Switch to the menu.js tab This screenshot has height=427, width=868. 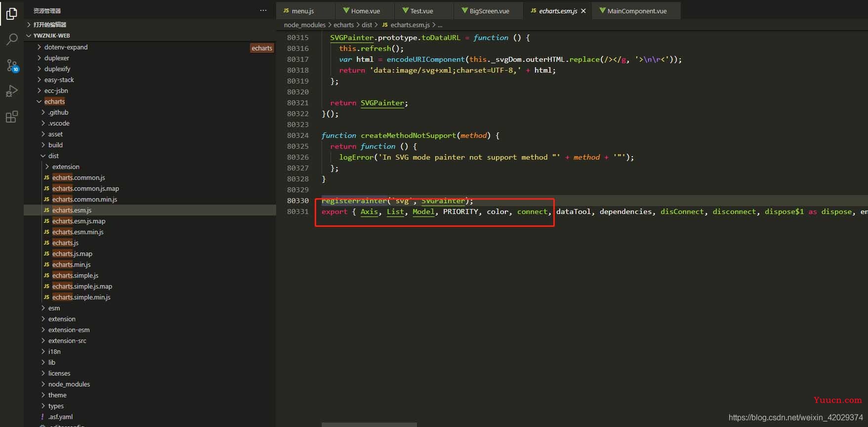[302, 11]
